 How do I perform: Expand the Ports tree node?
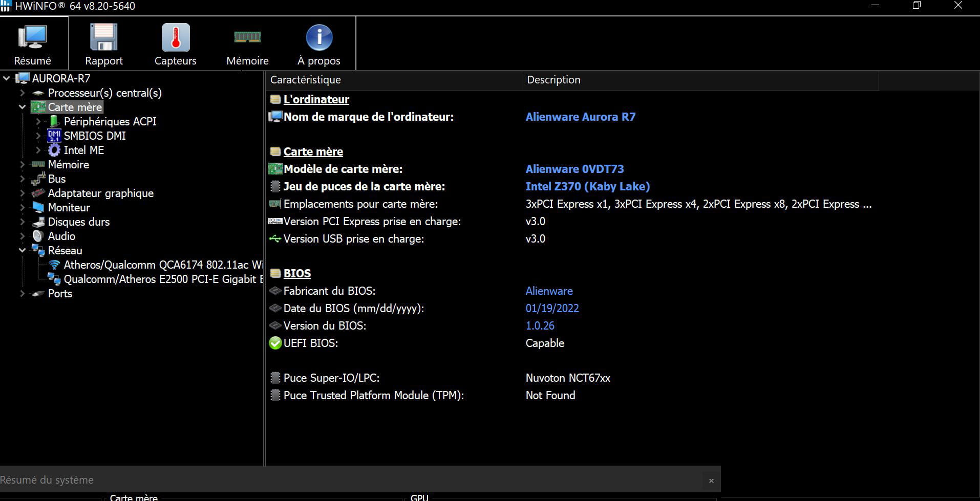coord(22,293)
